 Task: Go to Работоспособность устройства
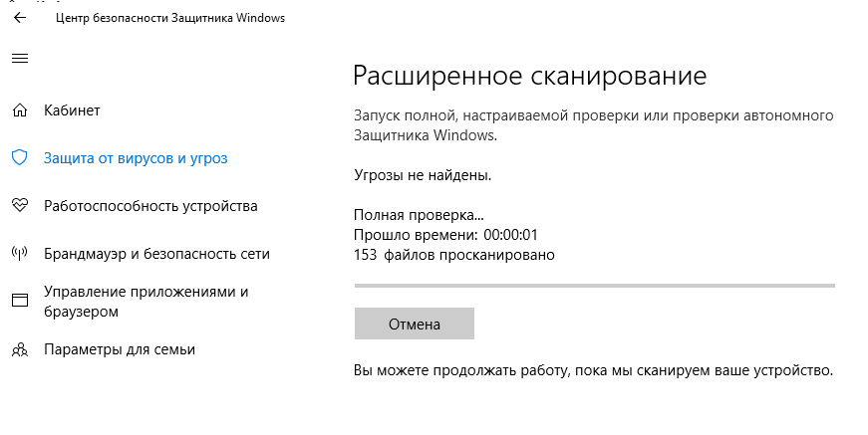click(x=150, y=206)
